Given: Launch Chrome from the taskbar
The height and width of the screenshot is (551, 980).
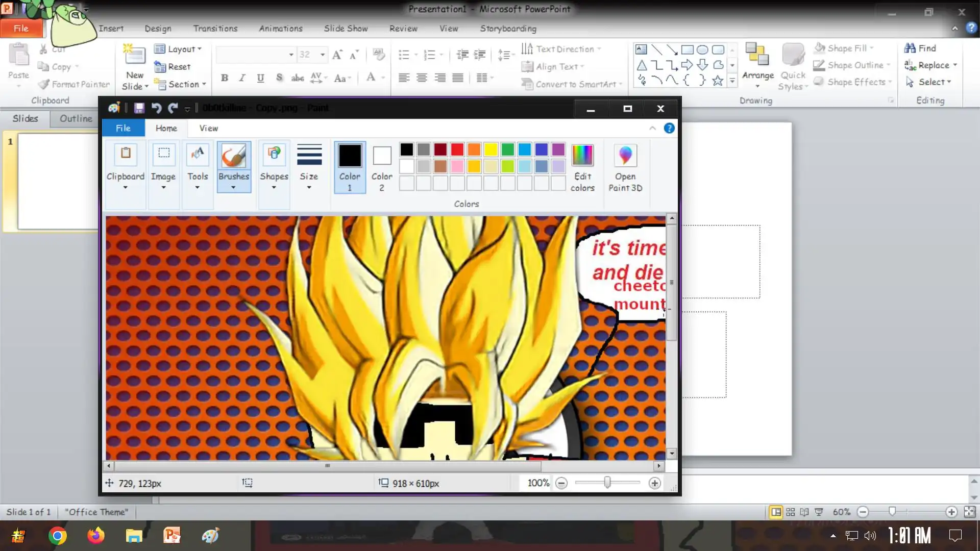Looking at the screenshot, I should (x=57, y=536).
